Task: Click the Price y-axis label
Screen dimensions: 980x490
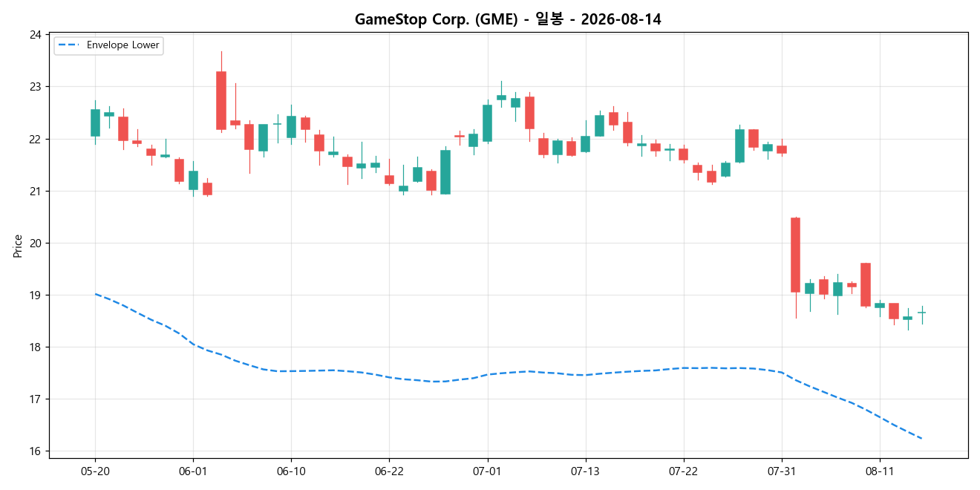Action: 18,246
